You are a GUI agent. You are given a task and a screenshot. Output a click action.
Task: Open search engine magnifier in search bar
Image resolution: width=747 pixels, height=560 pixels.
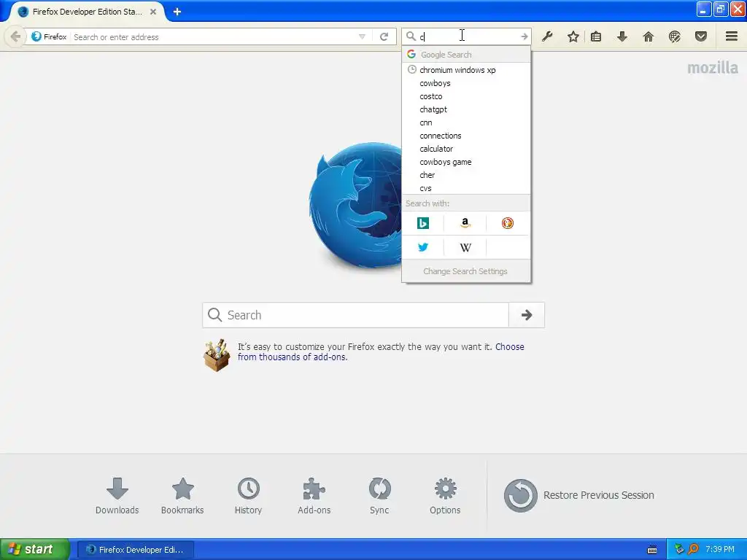coord(411,36)
